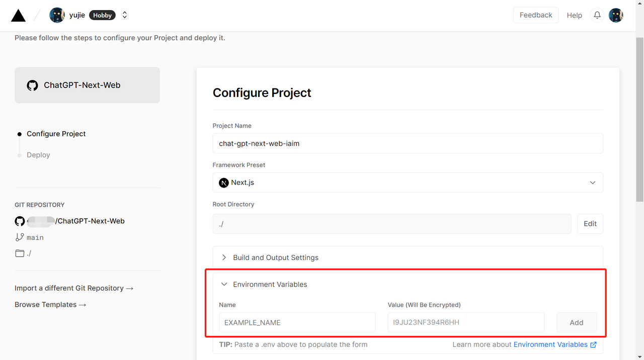Focus the Project Name input field
Screen dimensions: 644x360
408,143
